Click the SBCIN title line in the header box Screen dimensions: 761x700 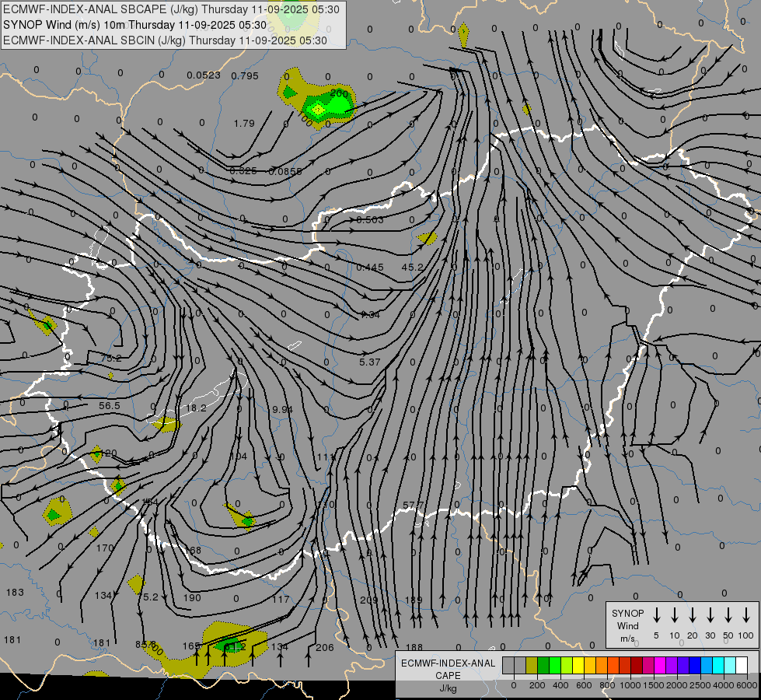click(x=165, y=40)
